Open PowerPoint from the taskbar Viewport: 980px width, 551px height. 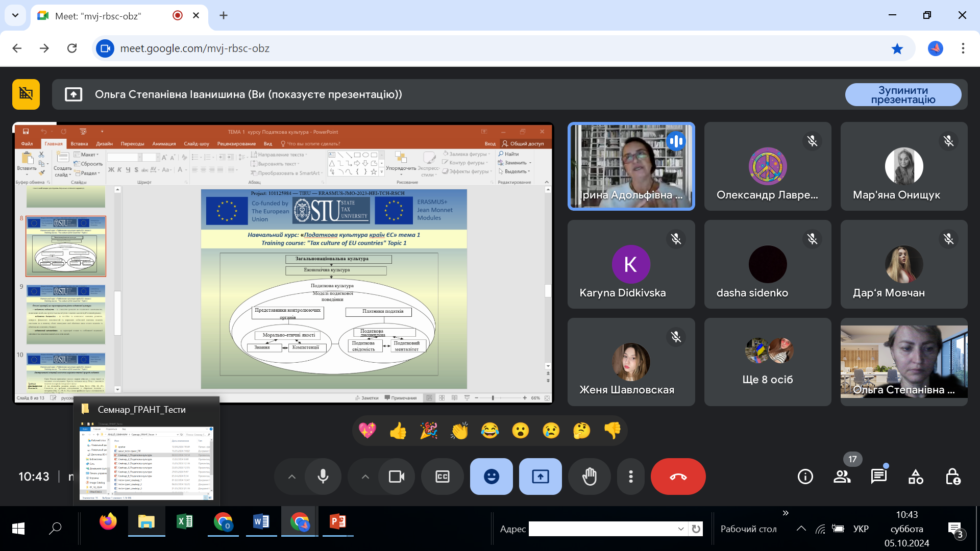337,521
